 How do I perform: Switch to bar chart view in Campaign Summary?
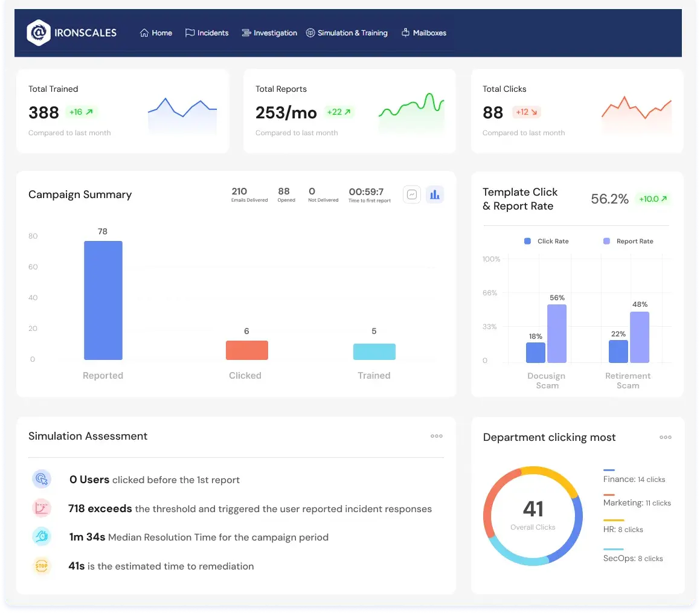tap(435, 194)
